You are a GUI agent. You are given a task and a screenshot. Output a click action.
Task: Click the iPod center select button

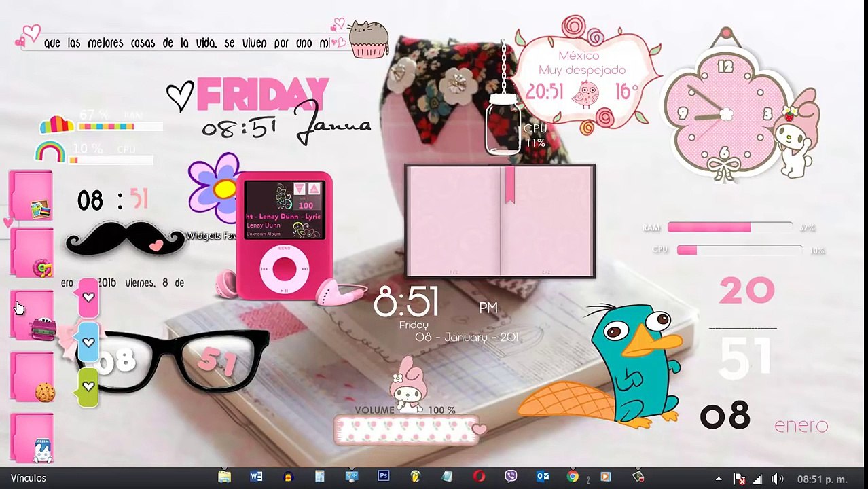tap(285, 270)
